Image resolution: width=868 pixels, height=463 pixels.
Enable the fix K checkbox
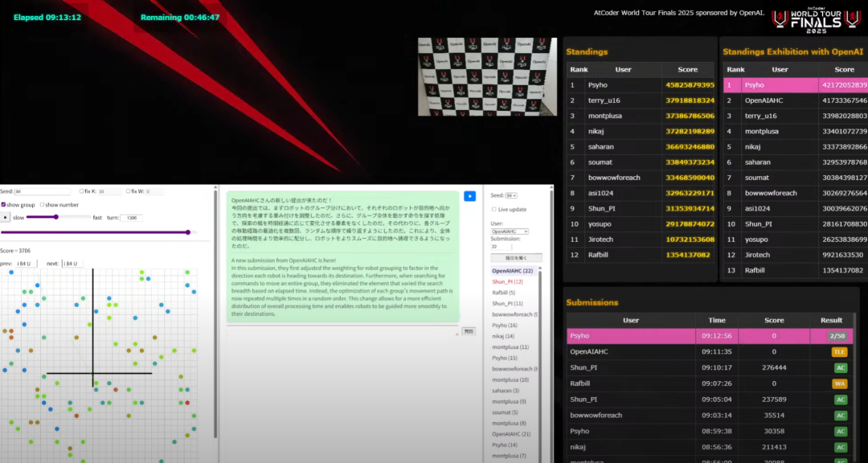coord(82,191)
